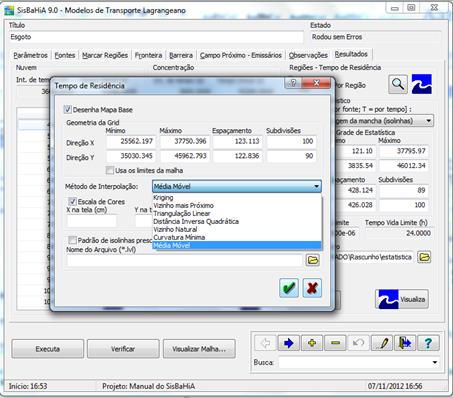This screenshot has width=453, height=398.
Task: Open folder icon next to the estatistica path
Action: point(424,257)
